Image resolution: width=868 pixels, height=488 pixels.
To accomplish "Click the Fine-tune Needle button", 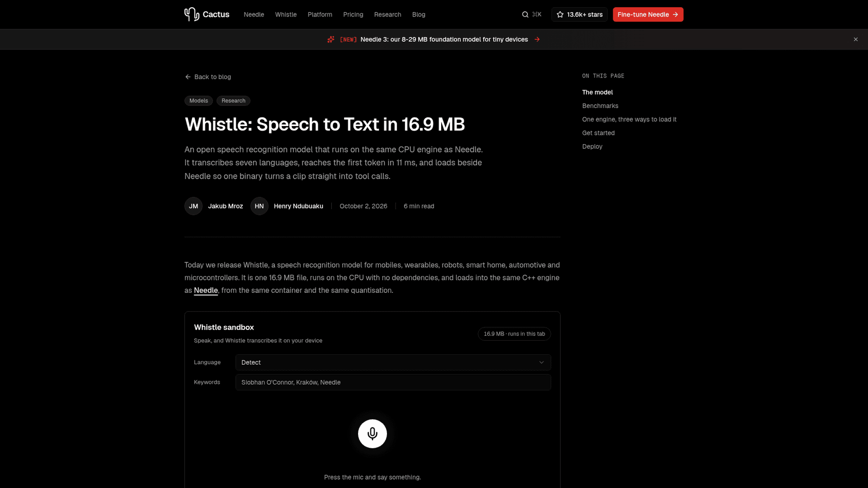I will [648, 14].
